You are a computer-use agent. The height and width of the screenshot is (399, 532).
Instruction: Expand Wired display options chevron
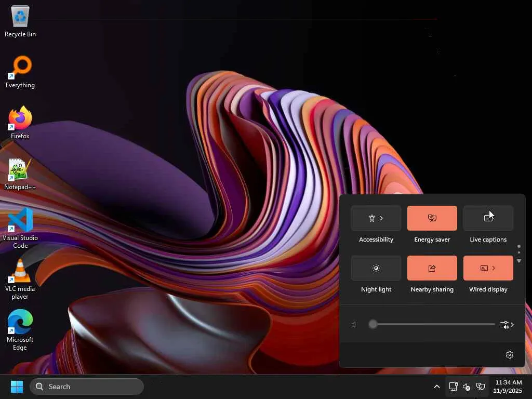click(494, 268)
